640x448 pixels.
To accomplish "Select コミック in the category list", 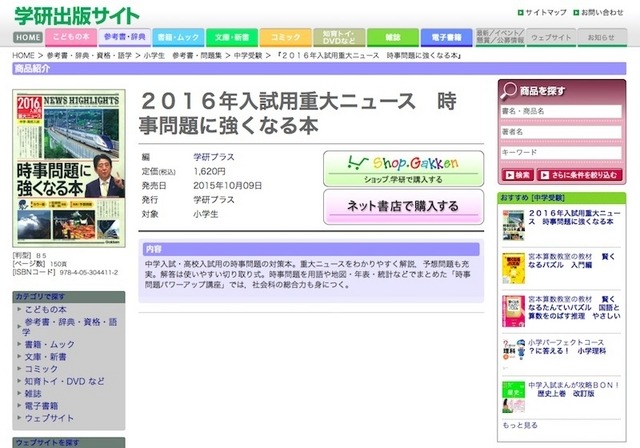I will (x=41, y=369).
